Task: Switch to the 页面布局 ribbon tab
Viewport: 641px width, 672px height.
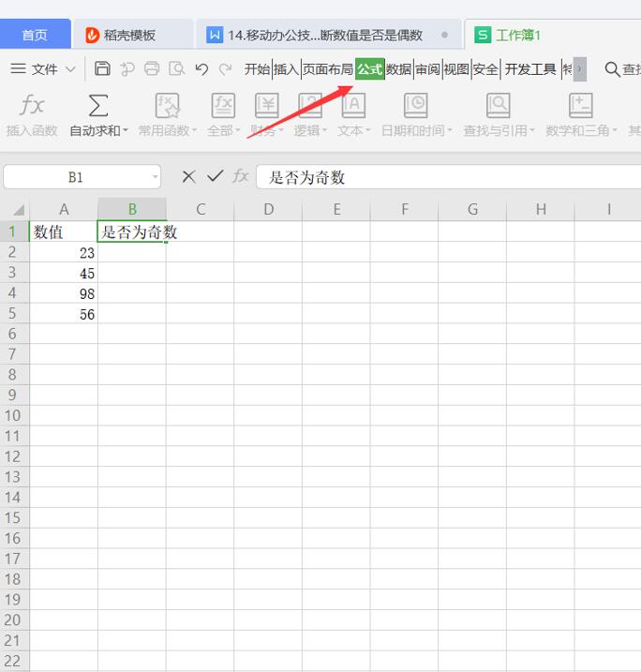Action: (x=328, y=69)
